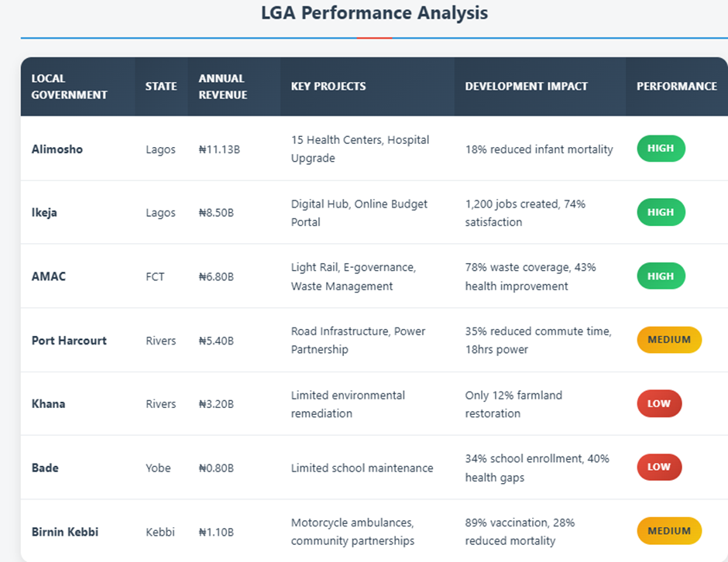728x562 pixels.
Task: Click the Birnin Kebbi name cell
Action: (65, 532)
